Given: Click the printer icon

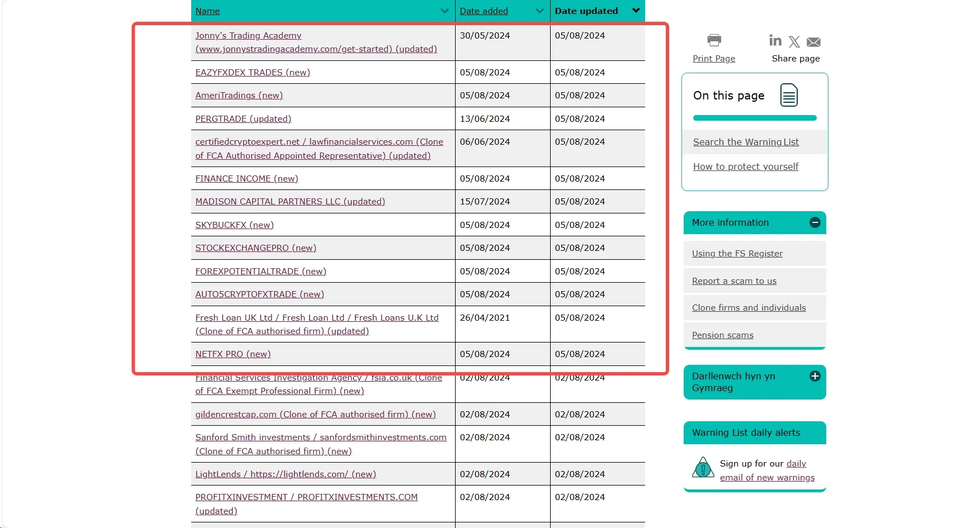Looking at the screenshot, I should pos(714,40).
